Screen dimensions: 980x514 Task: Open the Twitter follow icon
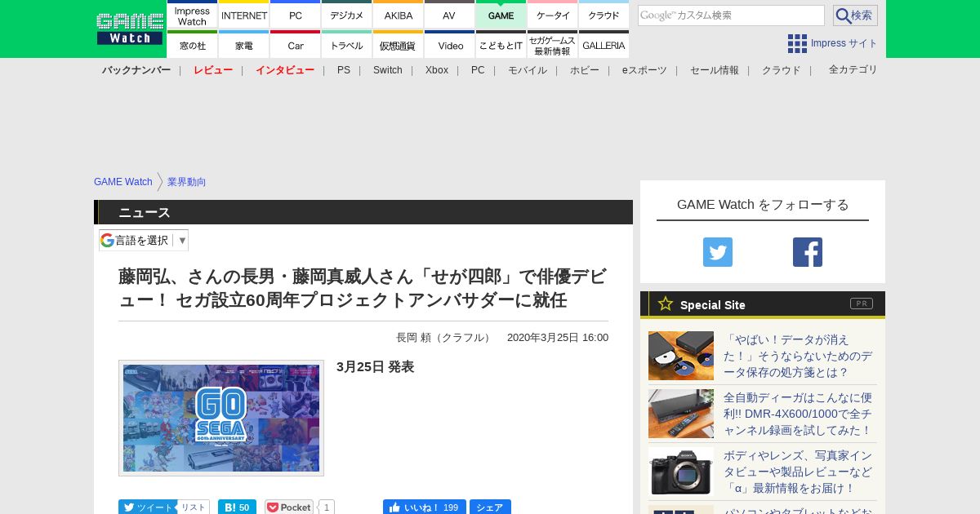coord(718,252)
